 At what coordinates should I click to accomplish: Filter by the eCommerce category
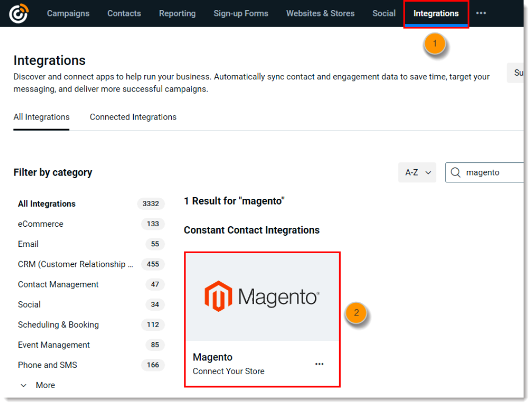pos(41,224)
